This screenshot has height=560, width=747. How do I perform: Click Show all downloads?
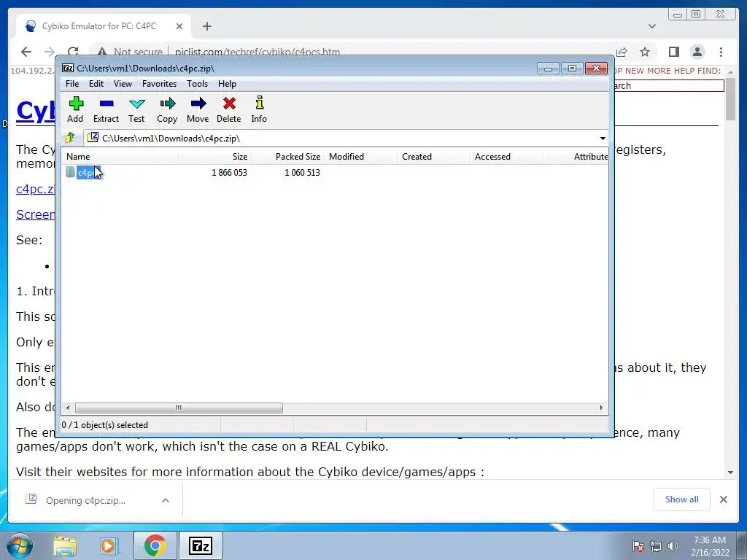[682, 499]
